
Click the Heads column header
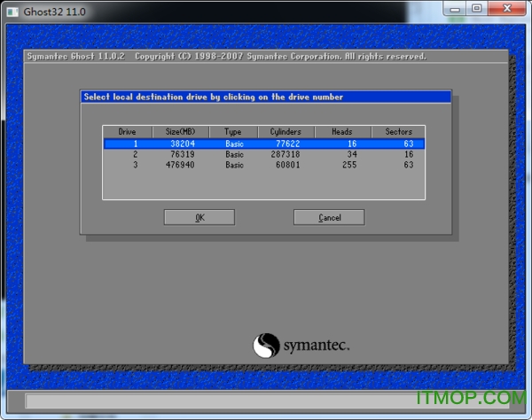point(342,131)
